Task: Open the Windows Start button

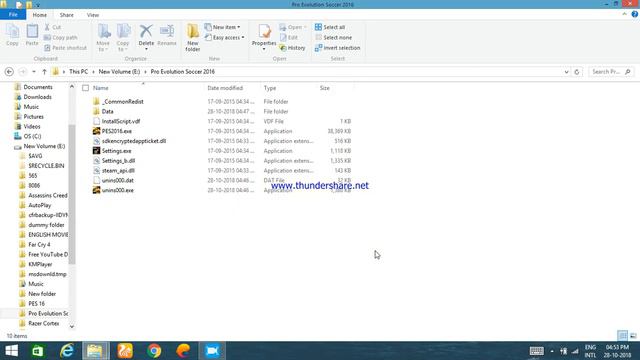Action: pos(11,351)
